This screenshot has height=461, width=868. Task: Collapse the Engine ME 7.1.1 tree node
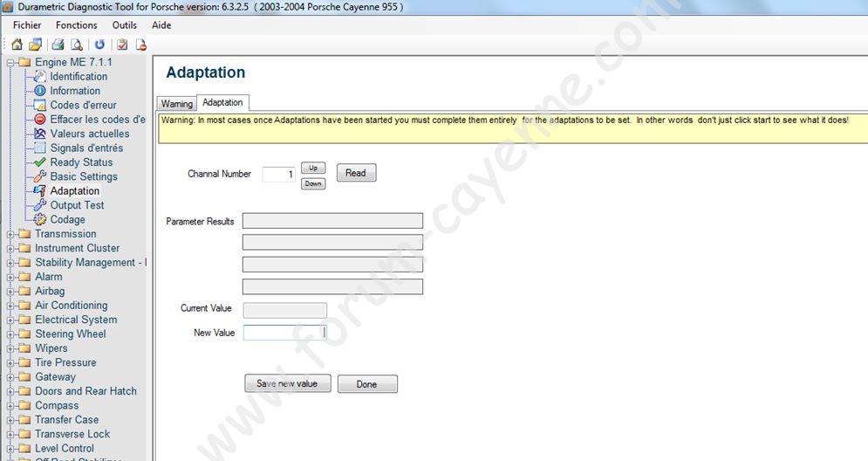10,63
